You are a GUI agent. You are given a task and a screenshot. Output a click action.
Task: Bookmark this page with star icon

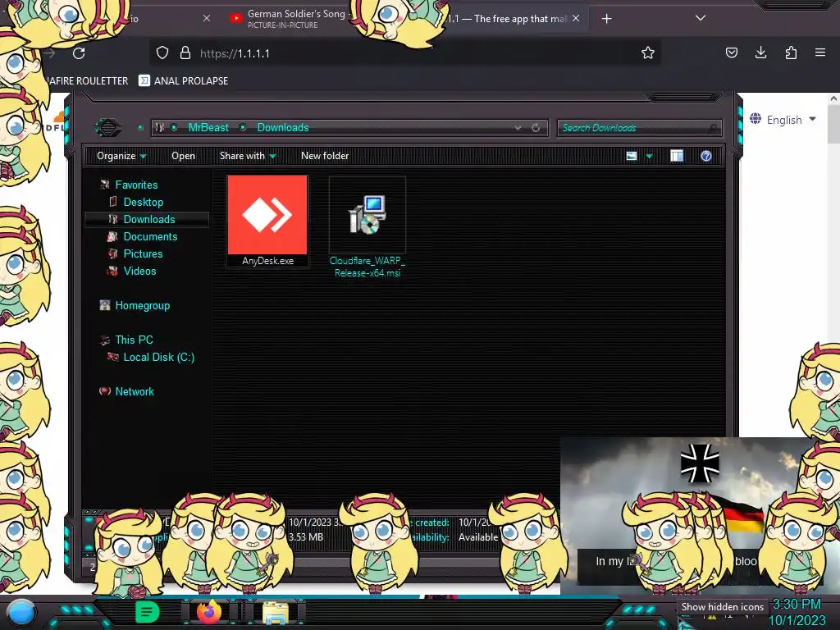point(648,52)
